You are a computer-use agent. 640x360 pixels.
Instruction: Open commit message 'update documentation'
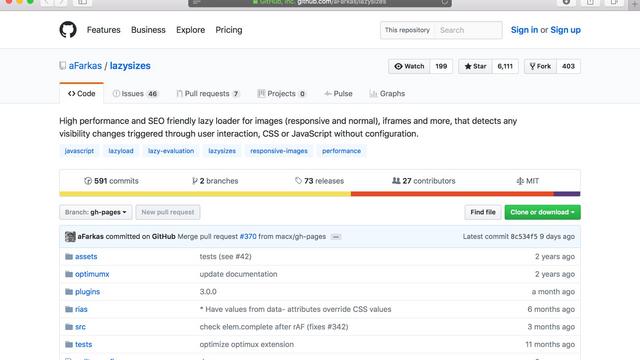(238, 274)
